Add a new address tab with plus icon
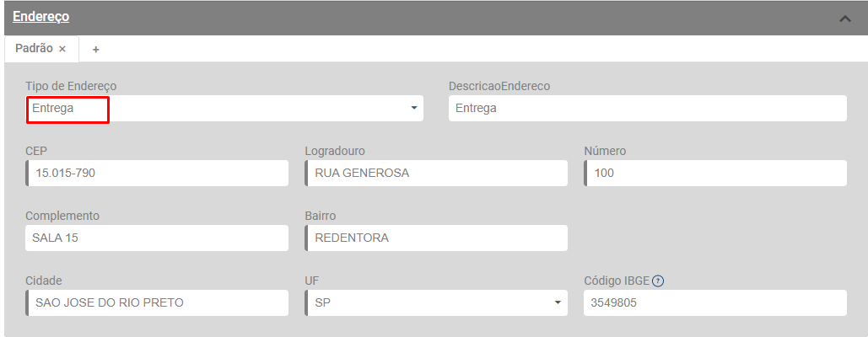 click(95, 49)
